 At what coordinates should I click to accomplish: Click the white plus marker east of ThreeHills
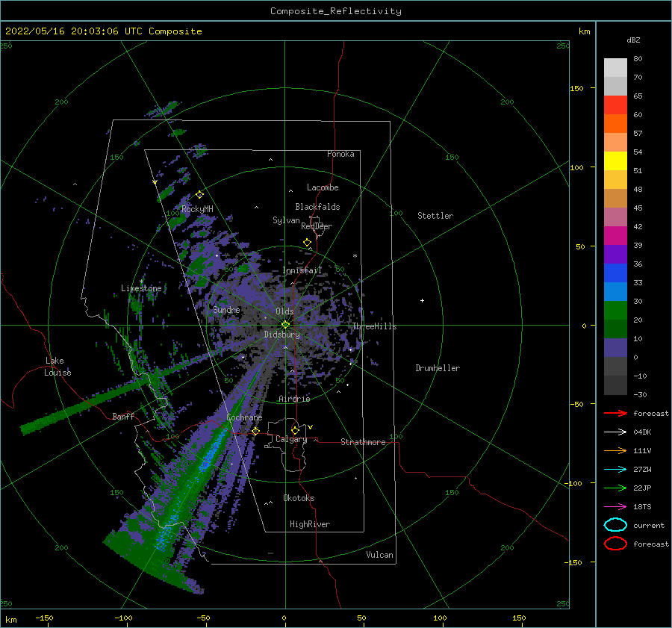(x=422, y=300)
